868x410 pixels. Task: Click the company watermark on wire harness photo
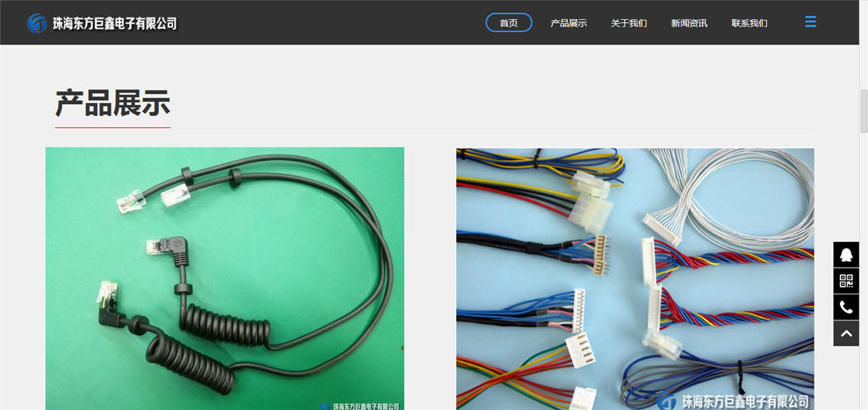pos(733,401)
